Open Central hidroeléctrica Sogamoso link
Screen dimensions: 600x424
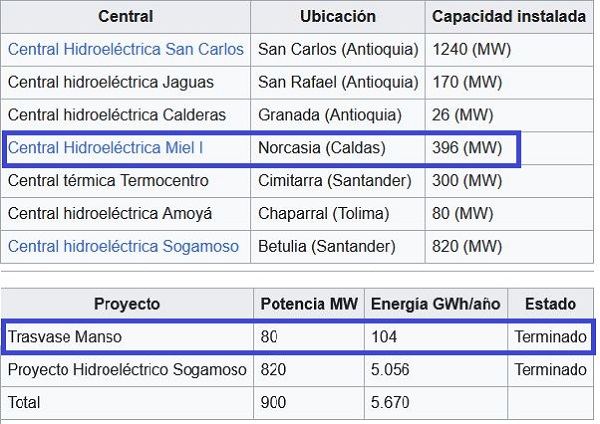123,246
